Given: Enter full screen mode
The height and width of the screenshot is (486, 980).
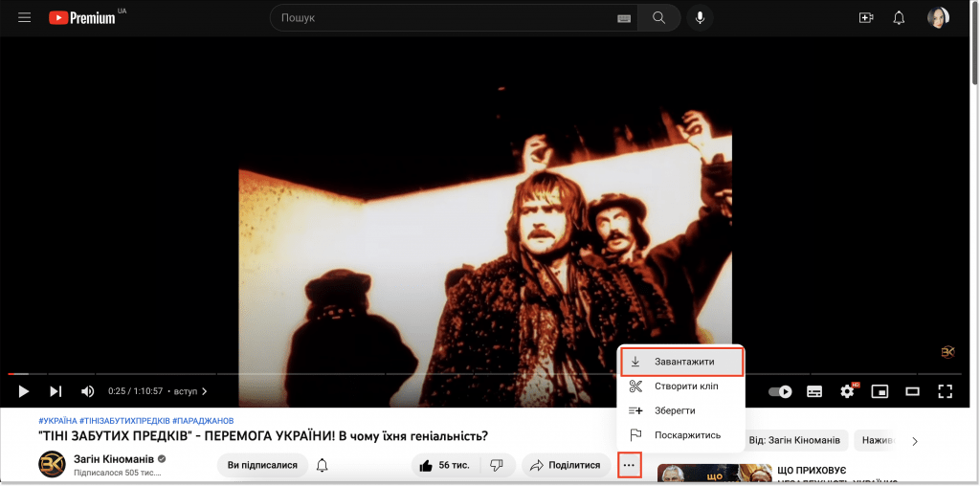Looking at the screenshot, I should (x=945, y=391).
